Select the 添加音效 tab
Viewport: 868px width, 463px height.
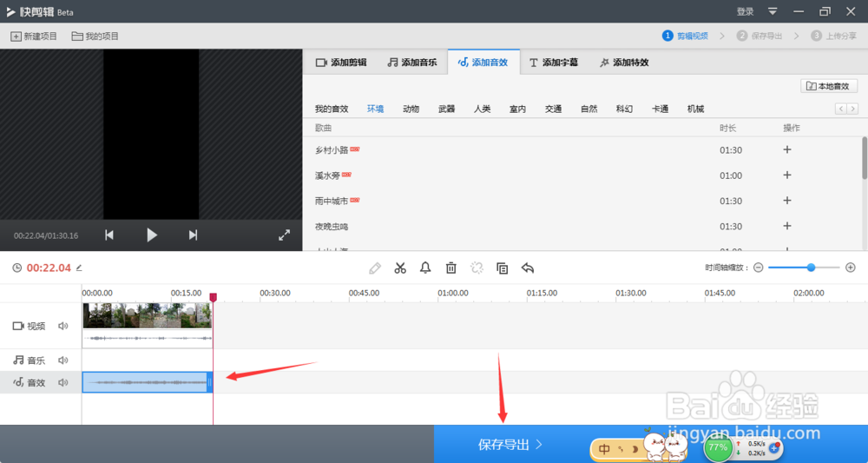(483, 63)
